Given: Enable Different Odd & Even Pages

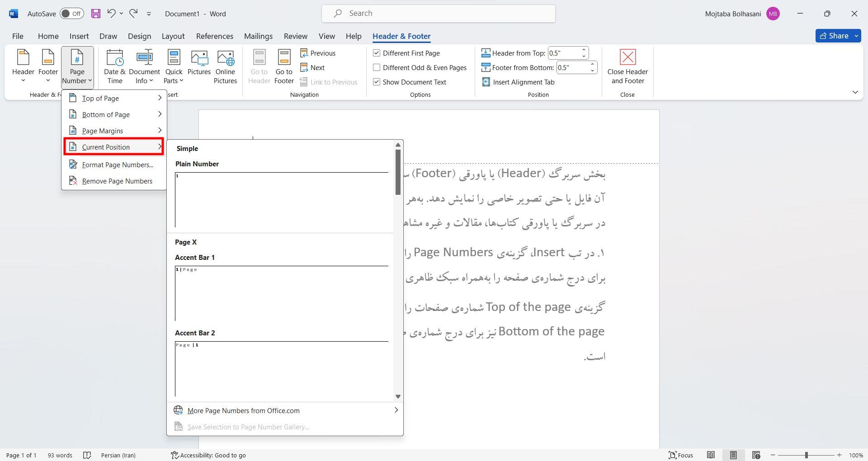Looking at the screenshot, I should (x=377, y=67).
